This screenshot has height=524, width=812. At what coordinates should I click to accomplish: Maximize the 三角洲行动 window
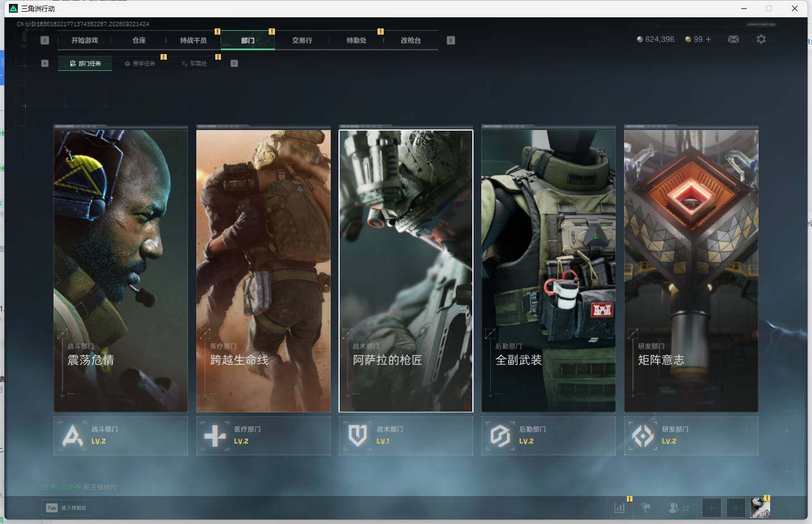click(x=769, y=8)
